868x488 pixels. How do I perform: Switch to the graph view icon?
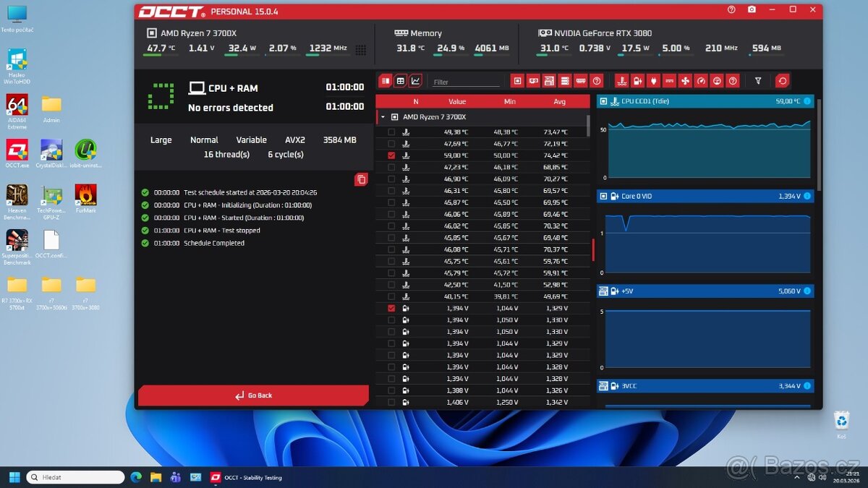pyautogui.click(x=414, y=80)
